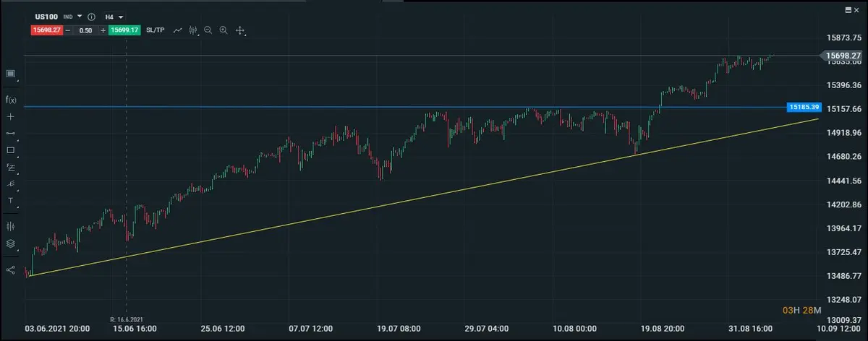This screenshot has height=341, width=868.
Task: Select the line chart type icon
Action: [x=177, y=30]
